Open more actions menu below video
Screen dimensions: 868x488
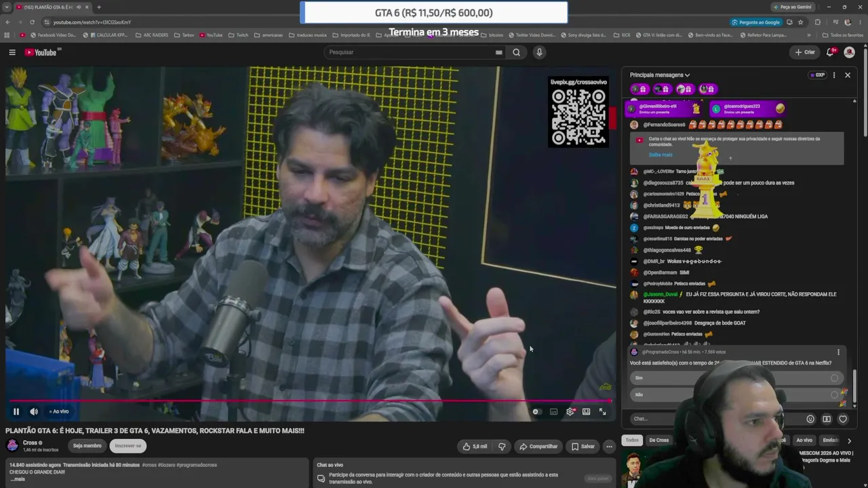tap(609, 447)
